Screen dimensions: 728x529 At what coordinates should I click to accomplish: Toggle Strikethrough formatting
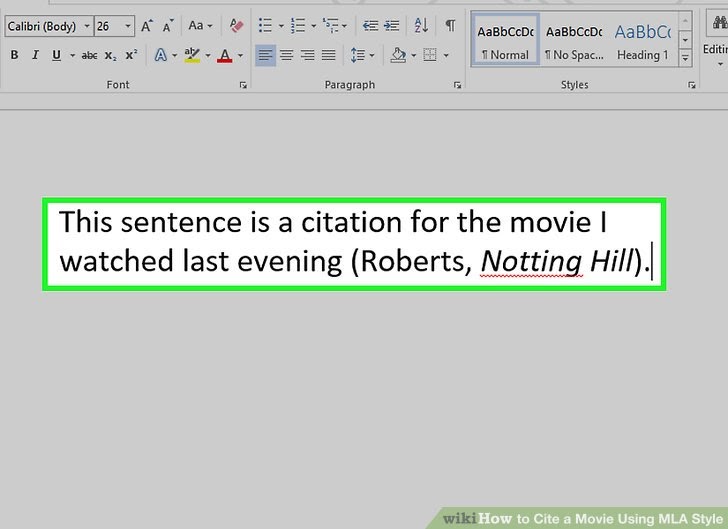point(89,56)
